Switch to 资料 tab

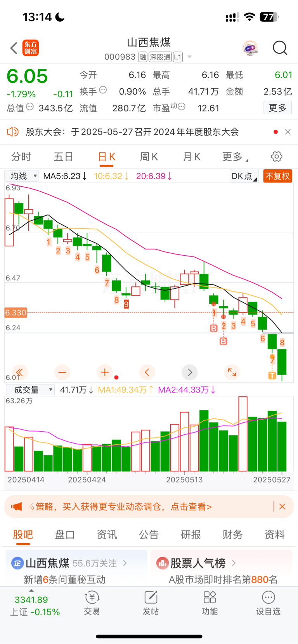coord(275,535)
